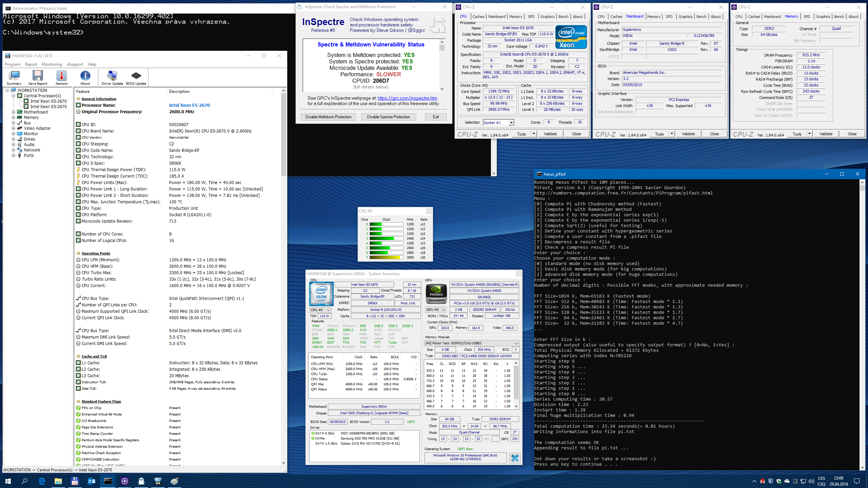The image size is (868, 488).
Task: Open Paint palette icon in taskbar
Action: tap(174, 481)
